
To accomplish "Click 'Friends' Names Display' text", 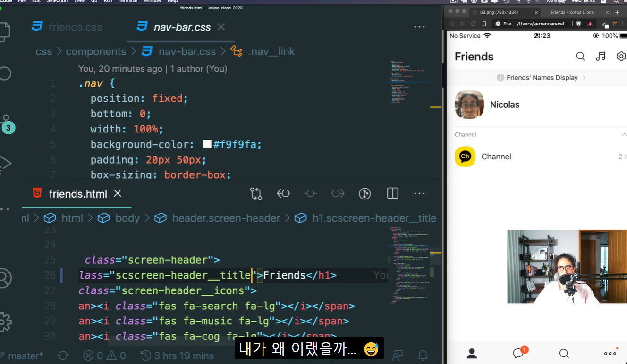I will 542,78.
